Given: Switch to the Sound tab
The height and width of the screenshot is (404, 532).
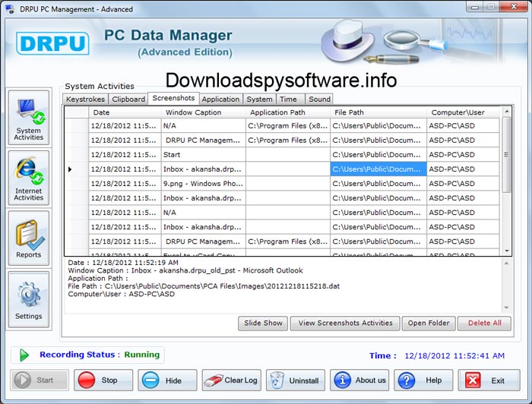Looking at the screenshot, I should (x=319, y=99).
